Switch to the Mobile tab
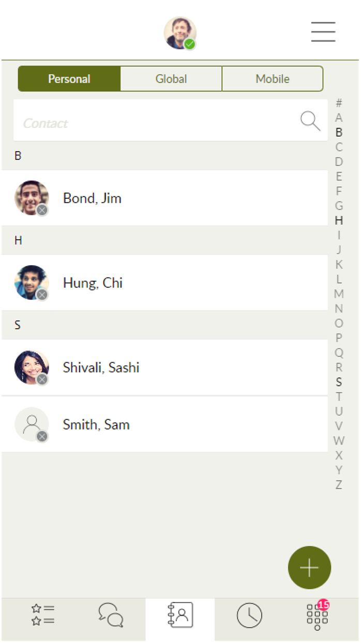The width and height of the screenshot is (362, 644). pyautogui.click(x=273, y=79)
